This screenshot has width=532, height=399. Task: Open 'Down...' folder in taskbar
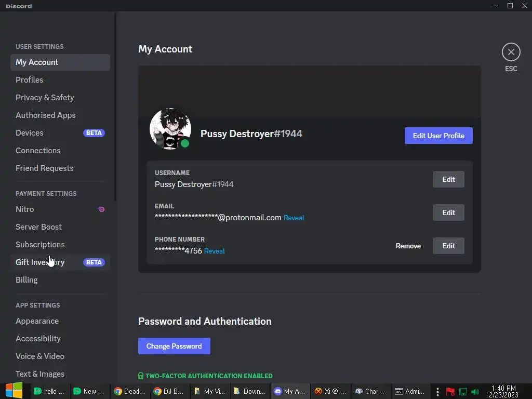[x=249, y=391]
